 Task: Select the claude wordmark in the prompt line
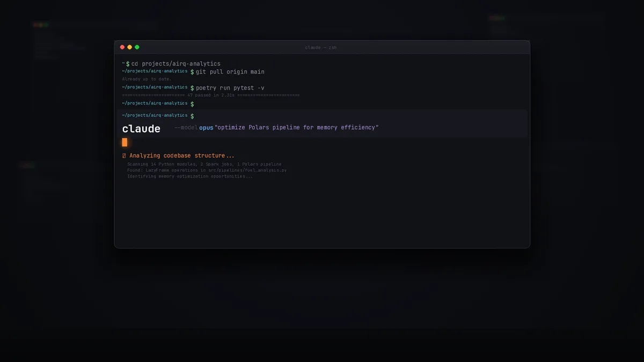coord(141,128)
